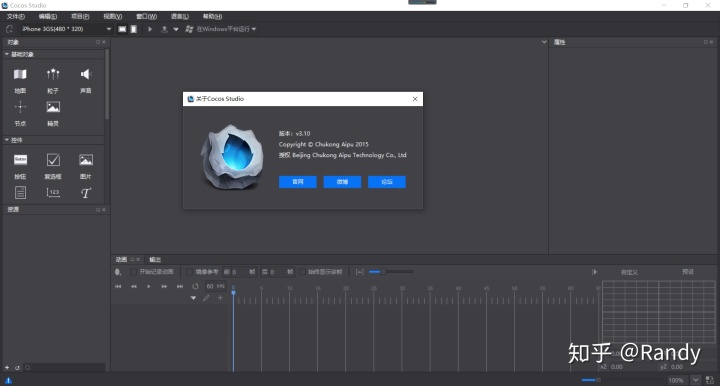Screen dimensions: 720x386
Task: Open the Language (语言) menu
Action: [180, 16]
